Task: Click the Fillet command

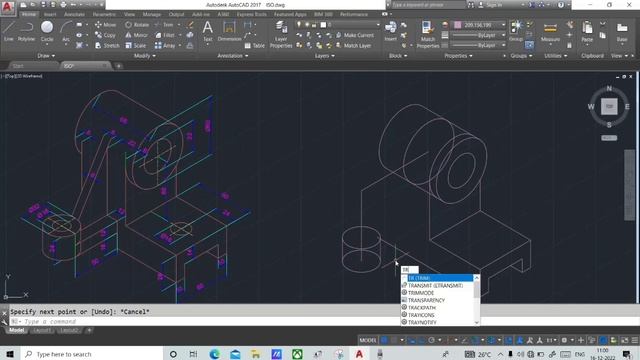Action: tap(165, 35)
